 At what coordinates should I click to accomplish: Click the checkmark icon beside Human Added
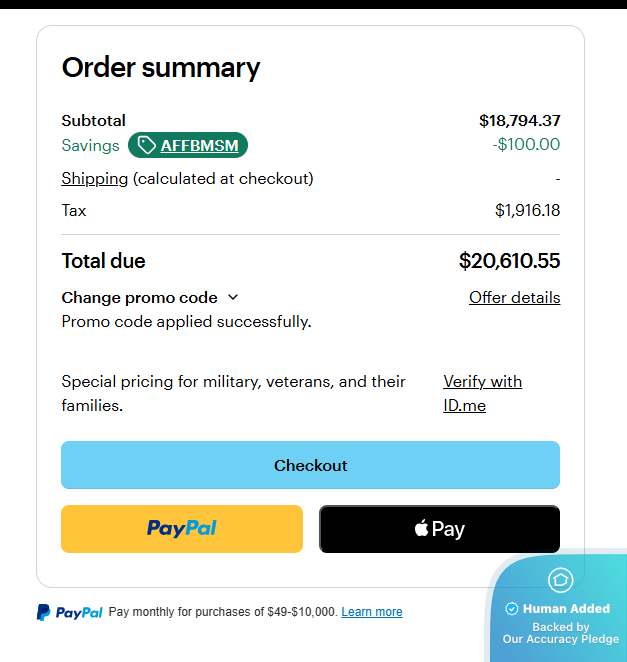[x=512, y=608]
